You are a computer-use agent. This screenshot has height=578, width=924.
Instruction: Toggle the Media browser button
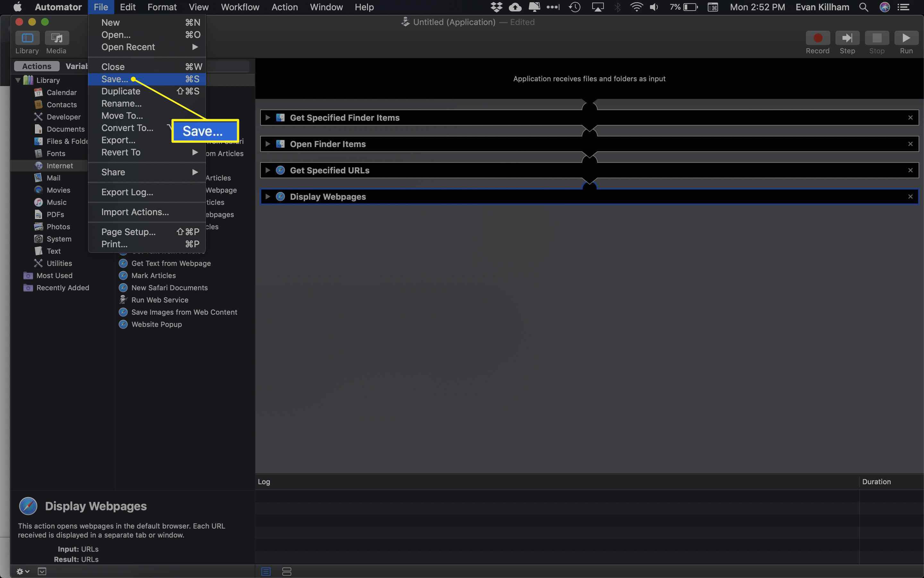pyautogui.click(x=56, y=38)
